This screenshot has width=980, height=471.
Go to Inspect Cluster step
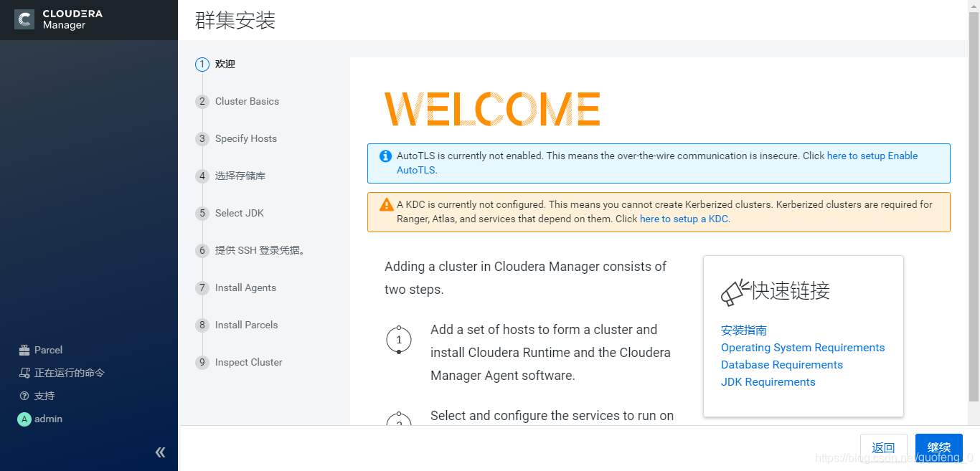click(249, 362)
